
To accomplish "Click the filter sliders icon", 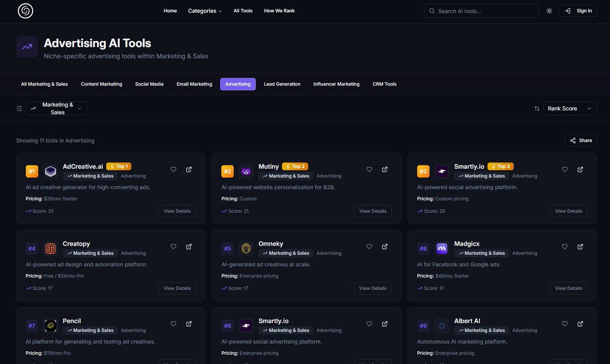I will (19, 109).
